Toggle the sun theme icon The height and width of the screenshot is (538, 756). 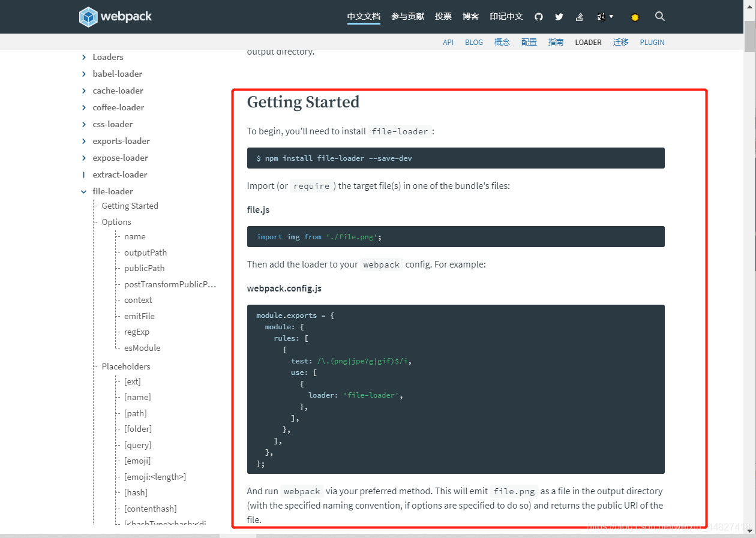point(635,17)
